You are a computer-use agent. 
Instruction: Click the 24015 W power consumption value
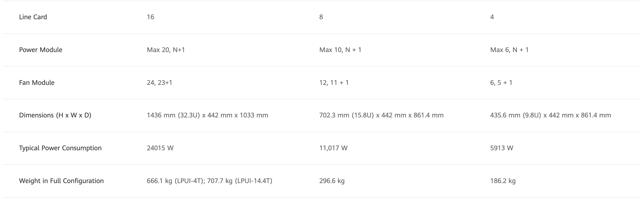160,148
